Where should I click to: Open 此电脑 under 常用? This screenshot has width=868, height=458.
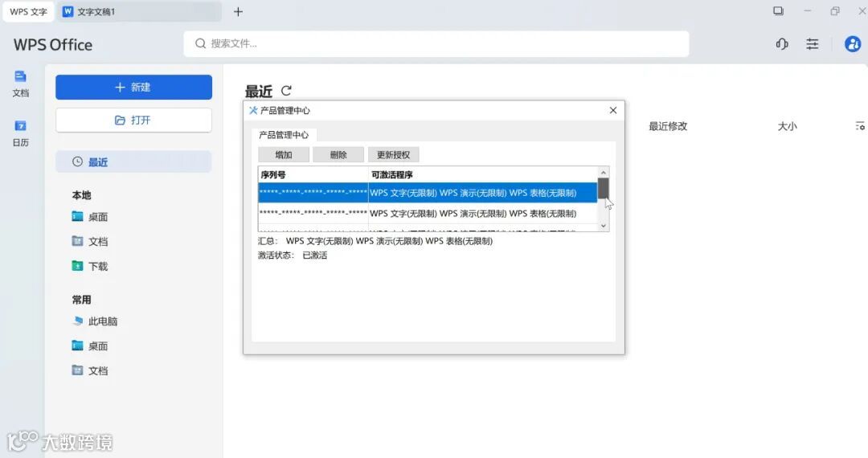pyautogui.click(x=95, y=321)
